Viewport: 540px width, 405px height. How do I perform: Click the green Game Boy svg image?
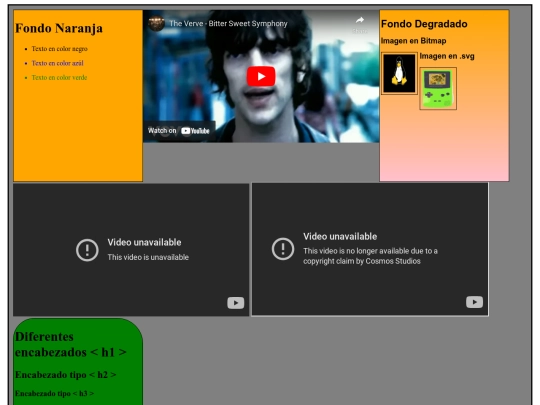tap(438, 89)
